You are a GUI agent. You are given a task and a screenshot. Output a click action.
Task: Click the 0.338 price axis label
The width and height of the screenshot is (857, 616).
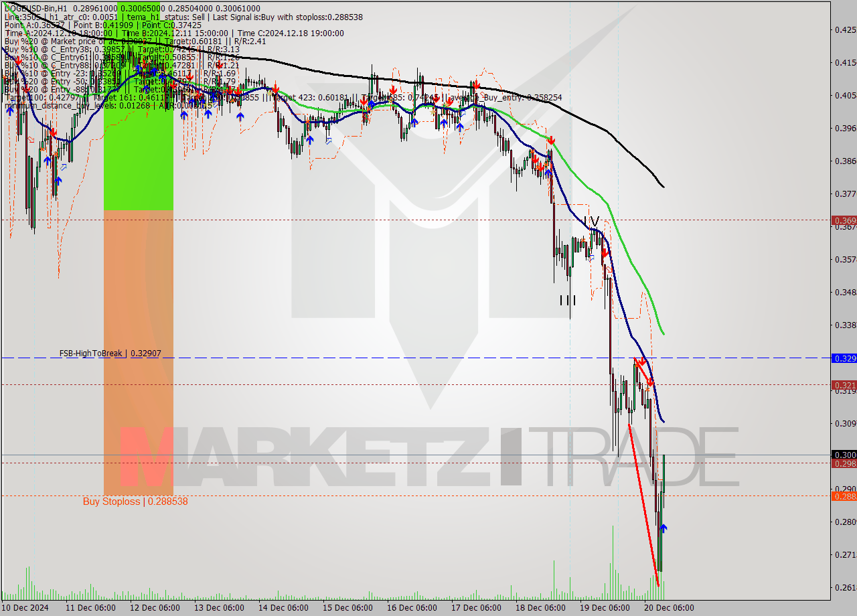[x=845, y=325]
